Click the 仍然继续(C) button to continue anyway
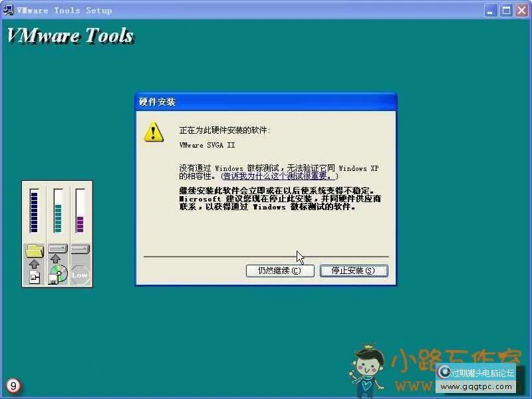Image resolution: width=532 pixels, height=399 pixels. pos(280,271)
